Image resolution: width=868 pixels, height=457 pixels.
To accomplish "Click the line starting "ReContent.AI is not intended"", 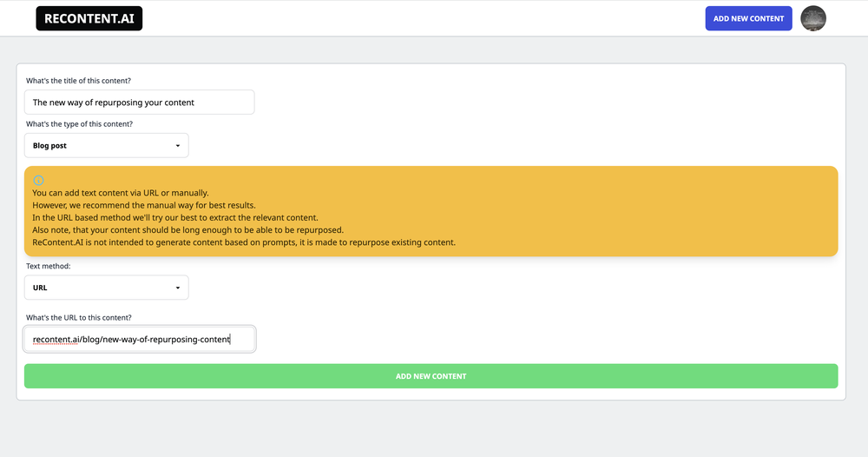I will click(x=244, y=242).
